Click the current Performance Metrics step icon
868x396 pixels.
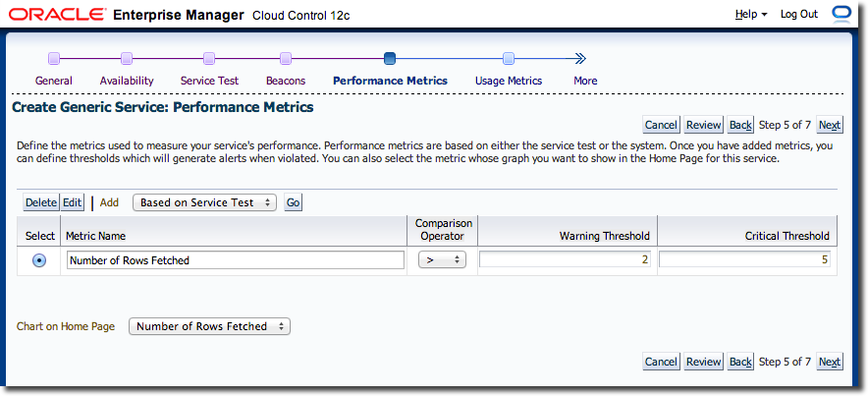coord(390,58)
